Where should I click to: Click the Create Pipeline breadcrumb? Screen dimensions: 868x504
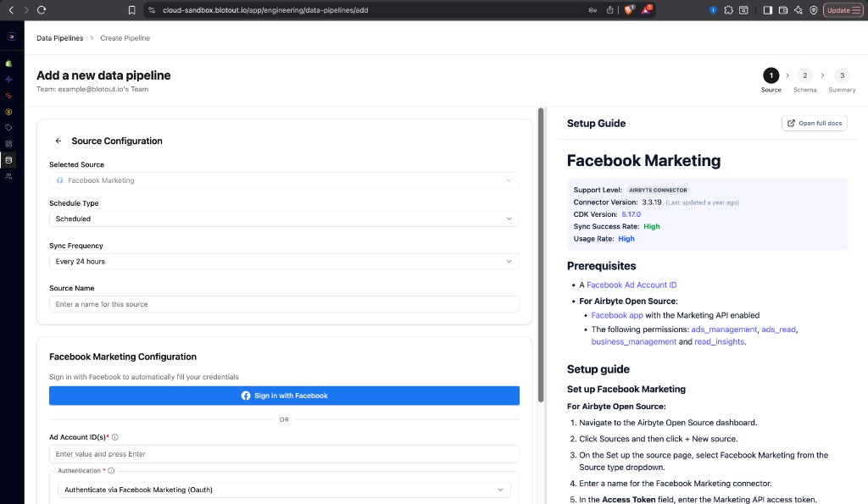tap(125, 38)
